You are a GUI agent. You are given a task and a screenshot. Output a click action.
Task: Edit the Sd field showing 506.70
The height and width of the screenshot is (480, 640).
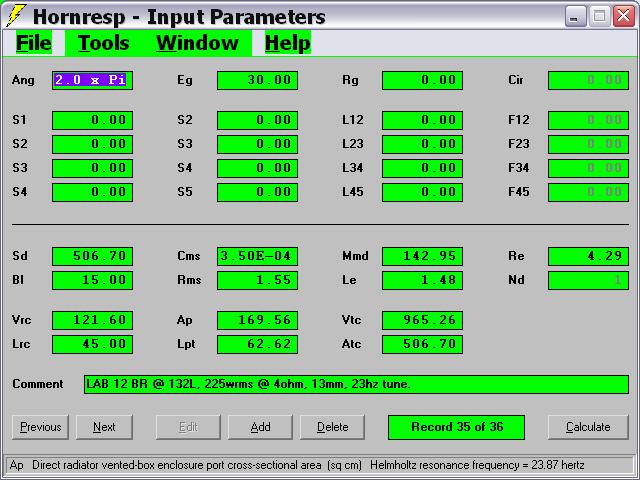pos(92,256)
